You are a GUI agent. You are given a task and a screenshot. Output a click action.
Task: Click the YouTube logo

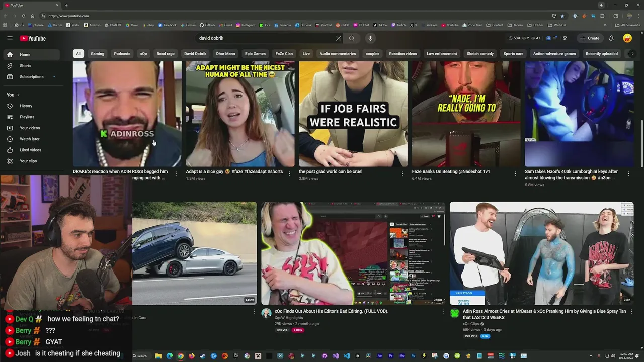click(33, 38)
